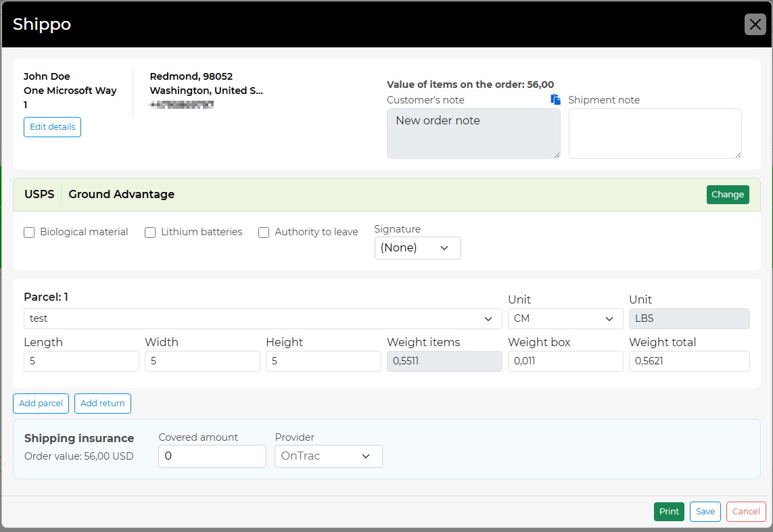The height and width of the screenshot is (532, 773).
Task: Click the Add return button
Action: coord(102,404)
